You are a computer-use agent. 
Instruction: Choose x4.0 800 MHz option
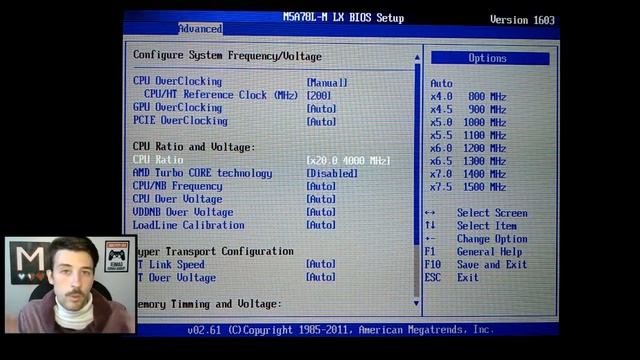click(468, 97)
